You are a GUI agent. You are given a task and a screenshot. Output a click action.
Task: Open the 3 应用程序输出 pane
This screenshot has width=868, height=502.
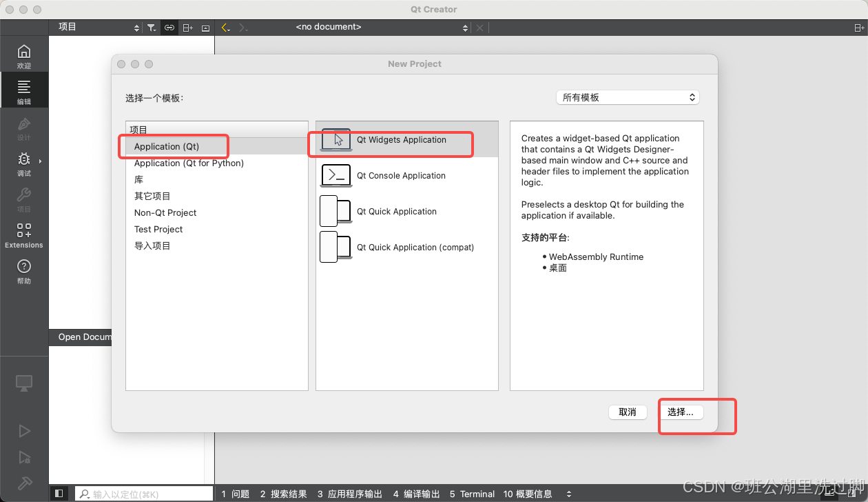349,494
